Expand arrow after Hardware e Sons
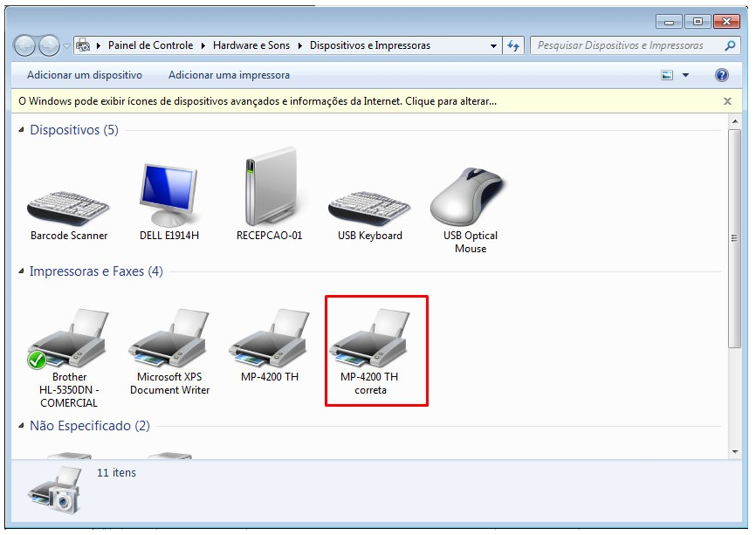The height and width of the screenshot is (535, 756). pyautogui.click(x=300, y=45)
